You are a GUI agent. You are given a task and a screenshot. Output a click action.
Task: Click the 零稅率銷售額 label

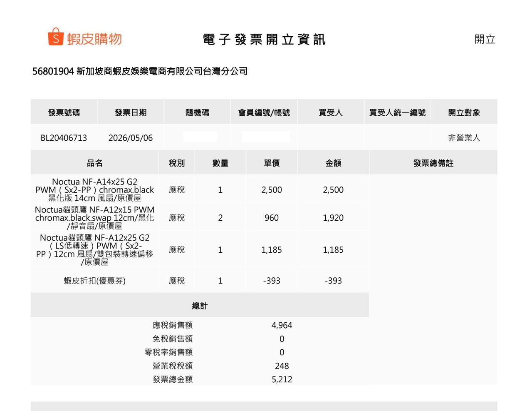168,352
